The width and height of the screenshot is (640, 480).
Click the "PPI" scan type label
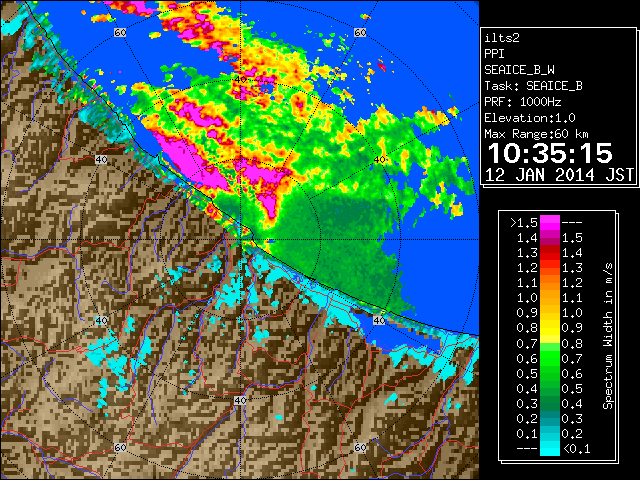point(494,54)
